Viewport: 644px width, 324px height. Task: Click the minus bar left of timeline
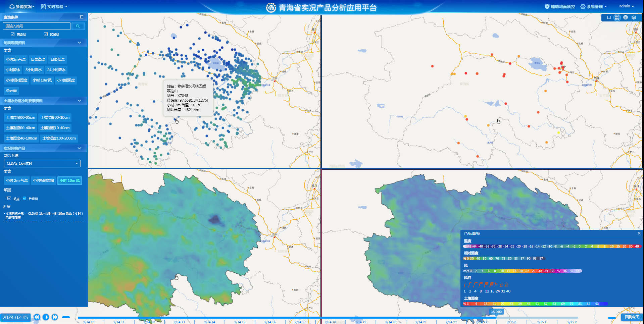point(66,317)
